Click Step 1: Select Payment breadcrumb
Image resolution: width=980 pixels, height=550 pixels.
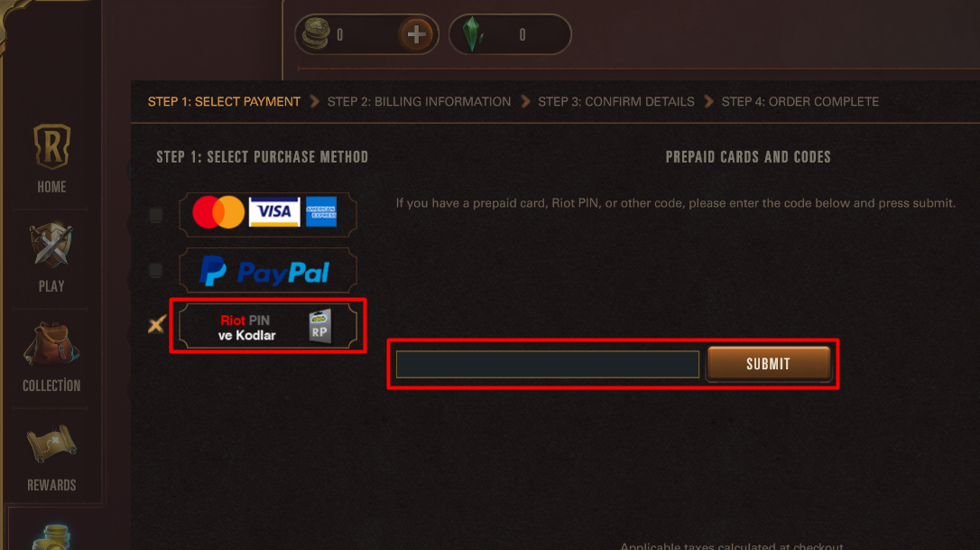click(224, 102)
